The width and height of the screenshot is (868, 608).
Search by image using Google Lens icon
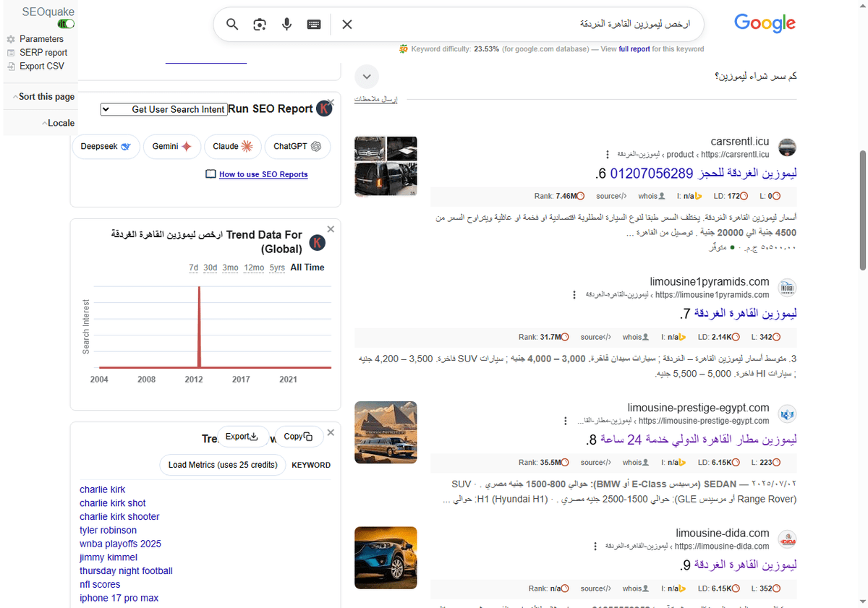(x=259, y=24)
